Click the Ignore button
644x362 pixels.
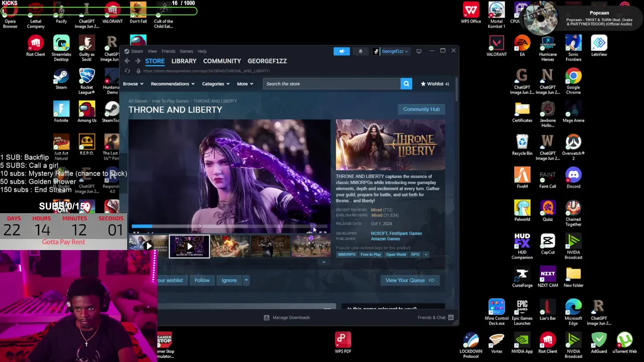pos(229,280)
